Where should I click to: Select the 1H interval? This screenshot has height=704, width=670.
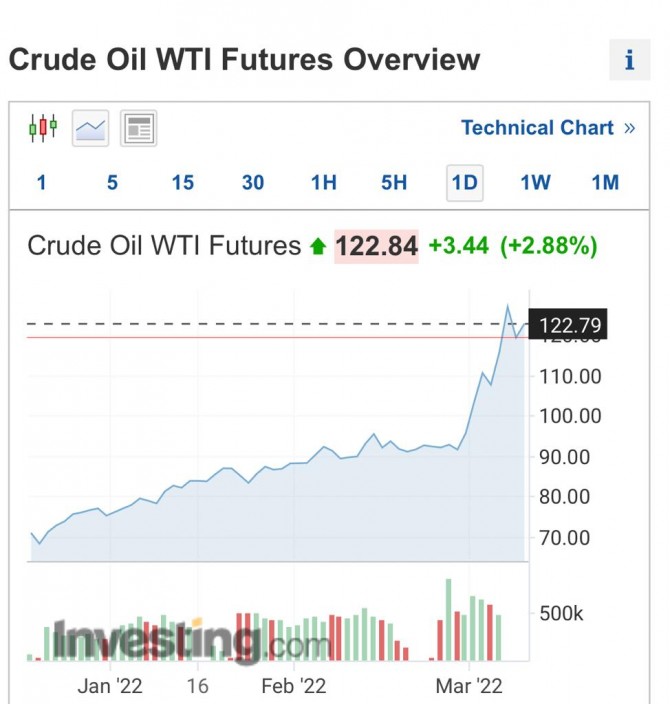pos(323,183)
